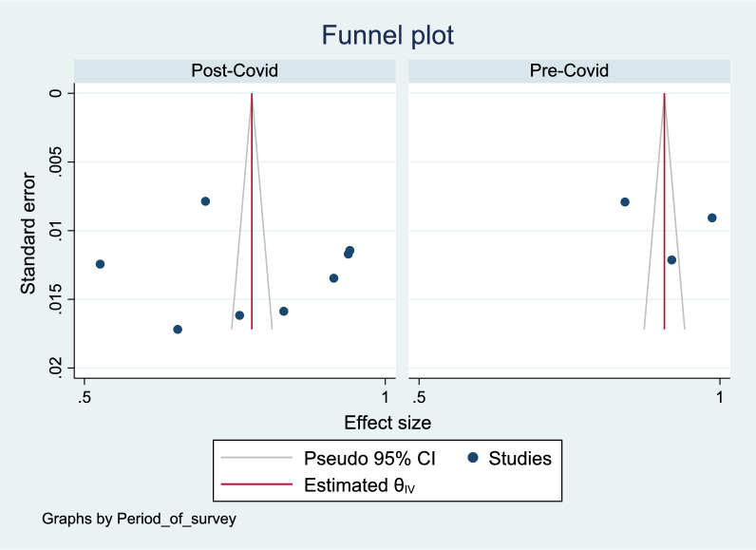Click the Estimated θIV legend label
Image resolution: width=756 pixels, height=550 pixels.
click(x=359, y=485)
